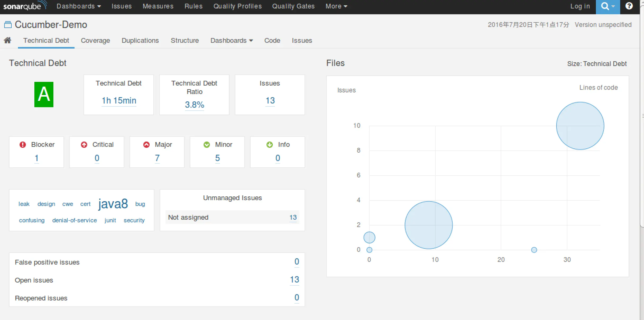The height and width of the screenshot is (320, 644).
Task: Click the Major severity icon
Action: (x=146, y=144)
